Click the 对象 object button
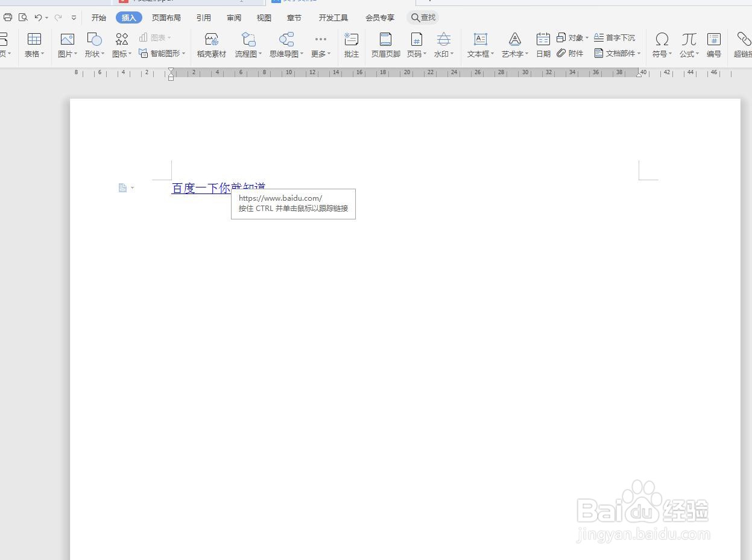752x560 pixels. pos(572,37)
